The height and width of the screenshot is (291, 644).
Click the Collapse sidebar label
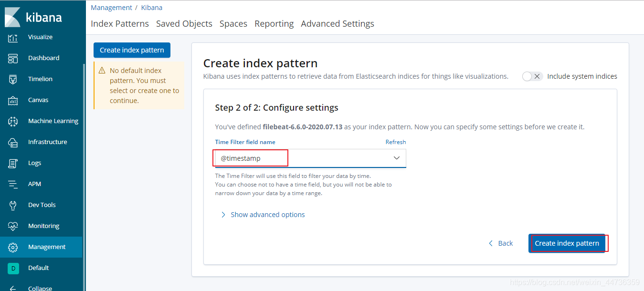pos(40,288)
